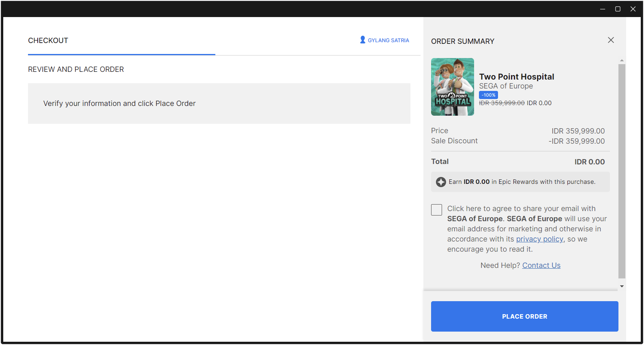The image size is (644, 345).
Task: Click the user profile icon beside Gylang Satria
Action: point(363,40)
